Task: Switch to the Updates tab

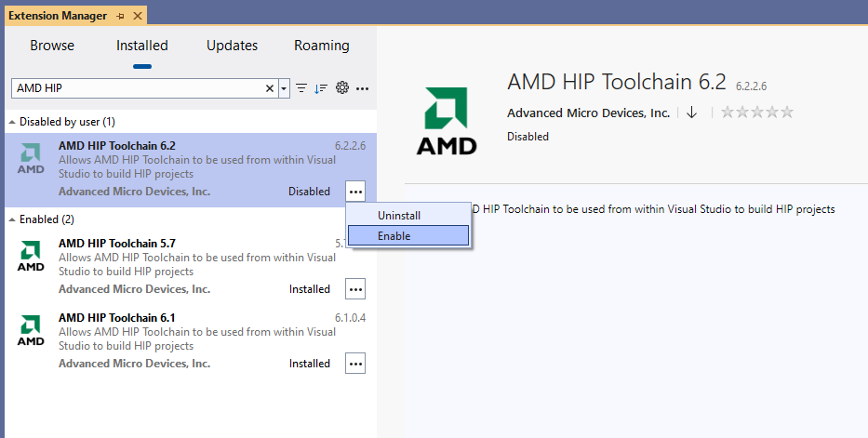Action: tap(232, 46)
